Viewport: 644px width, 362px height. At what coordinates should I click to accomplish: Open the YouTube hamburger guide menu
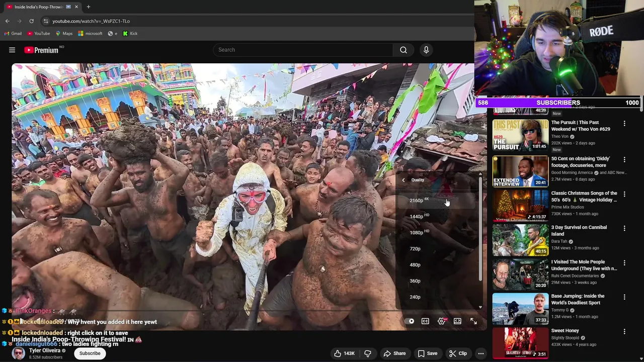(12, 50)
